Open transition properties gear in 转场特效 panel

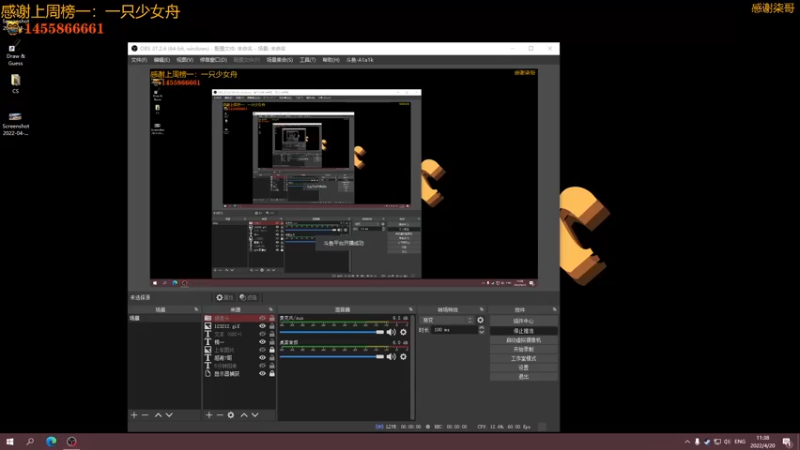tap(480, 320)
